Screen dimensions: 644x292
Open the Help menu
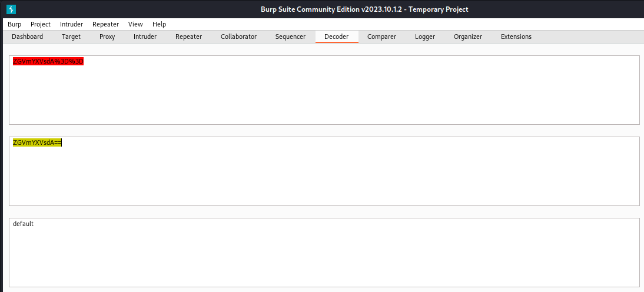[x=159, y=24]
